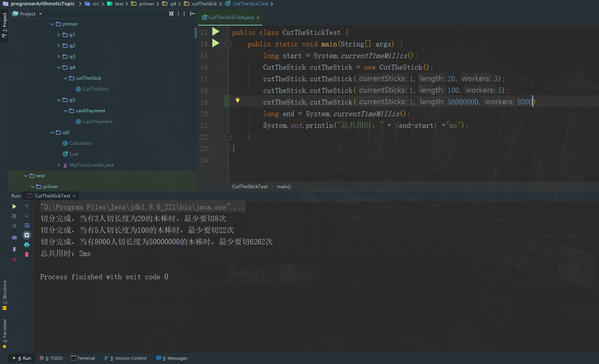
Task: Click the yellow lightbulb intention icon
Action: 238,100
